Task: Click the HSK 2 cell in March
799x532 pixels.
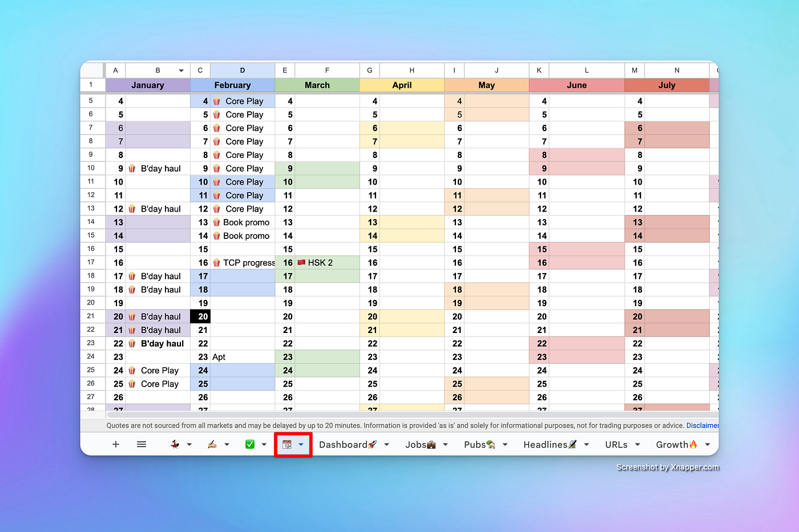Action: tap(326, 262)
